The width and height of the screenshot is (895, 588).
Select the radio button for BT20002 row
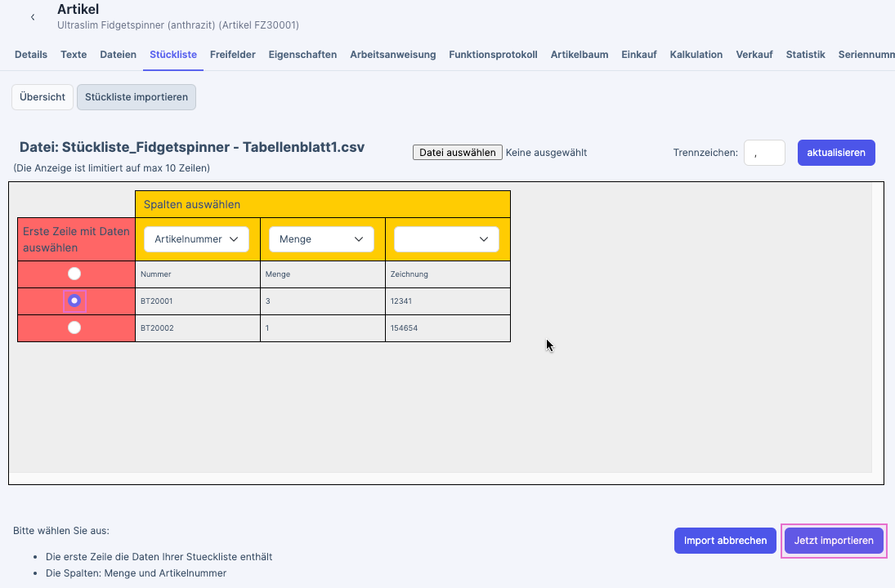pyautogui.click(x=74, y=327)
